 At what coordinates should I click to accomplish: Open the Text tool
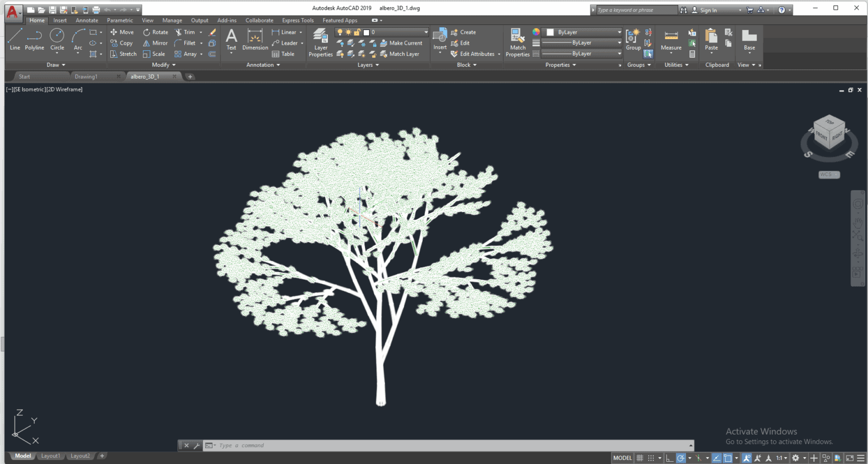coord(231,38)
